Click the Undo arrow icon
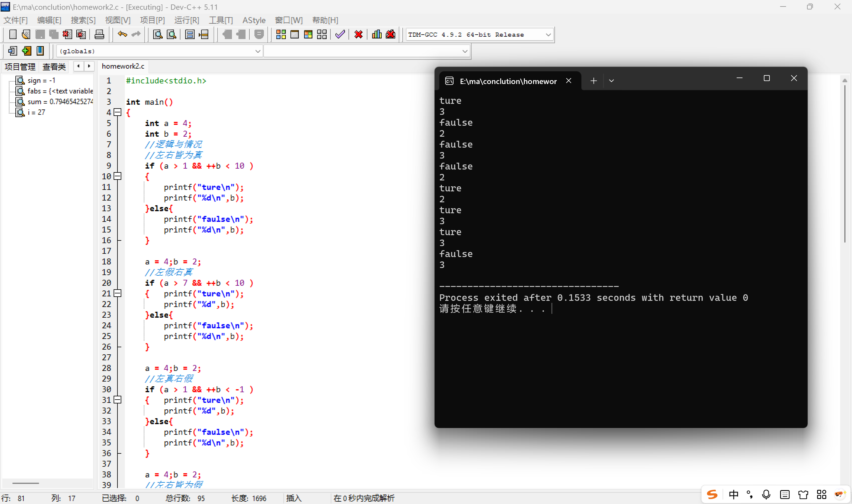The height and width of the screenshot is (504, 852). 122,34
